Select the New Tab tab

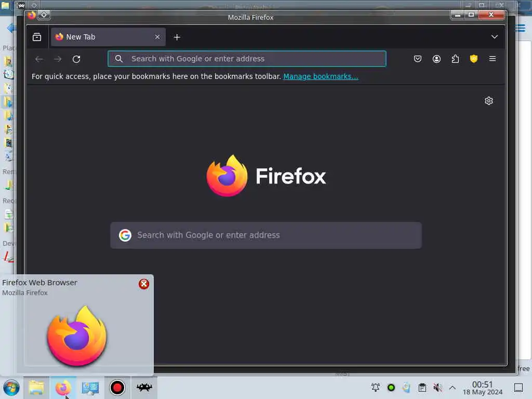coord(108,37)
